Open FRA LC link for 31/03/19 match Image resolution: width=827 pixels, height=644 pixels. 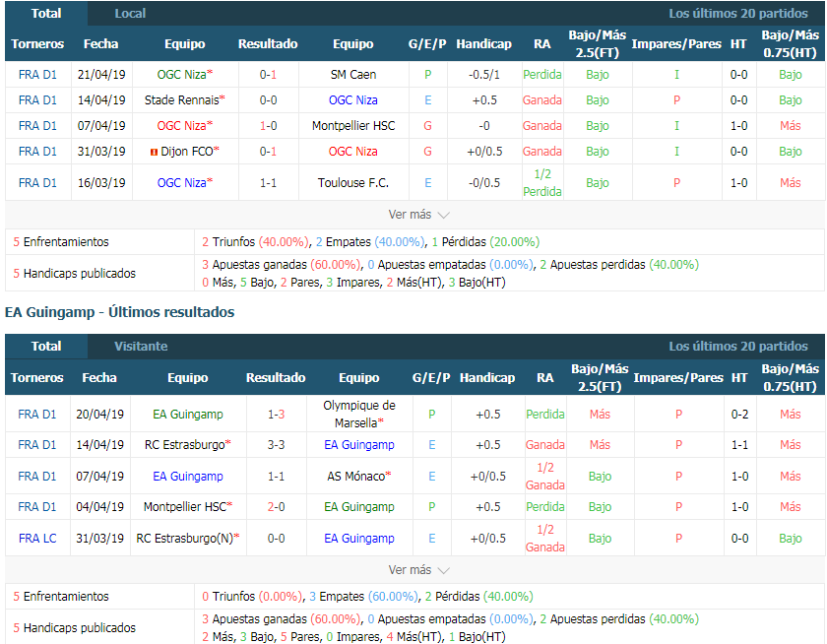coord(37,538)
